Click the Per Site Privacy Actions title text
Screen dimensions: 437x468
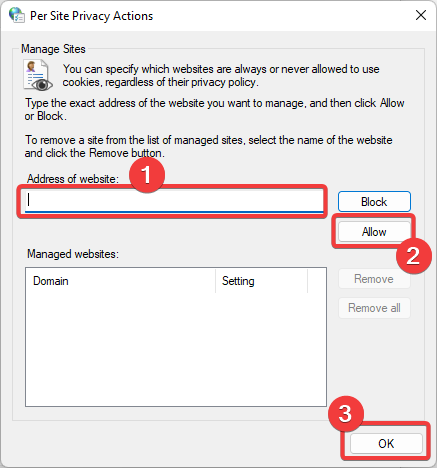[x=91, y=16]
